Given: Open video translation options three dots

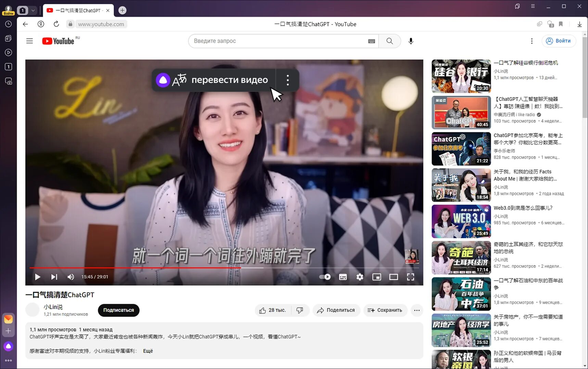Looking at the screenshot, I should (287, 80).
